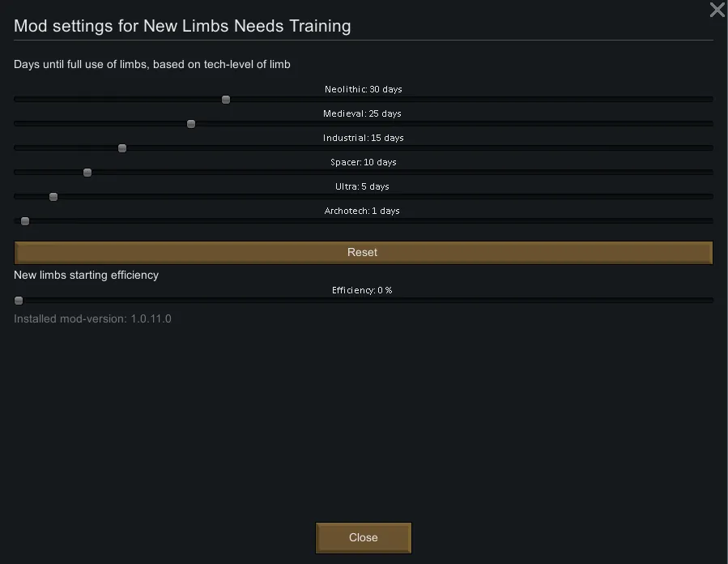This screenshot has width=728, height=564.
Task: Click the 'New limbs starting efficiency' heading
Action: tap(86, 275)
